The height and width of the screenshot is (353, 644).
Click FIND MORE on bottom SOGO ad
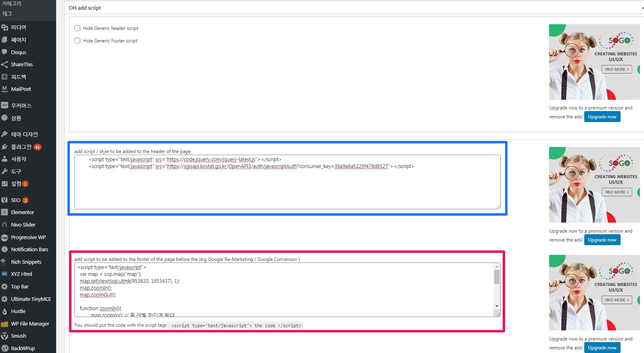click(x=617, y=300)
